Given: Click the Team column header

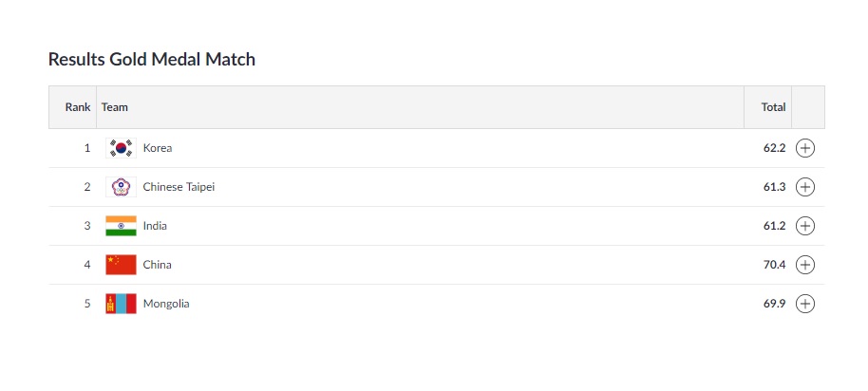Looking at the screenshot, I should click(x=115, y=107).
